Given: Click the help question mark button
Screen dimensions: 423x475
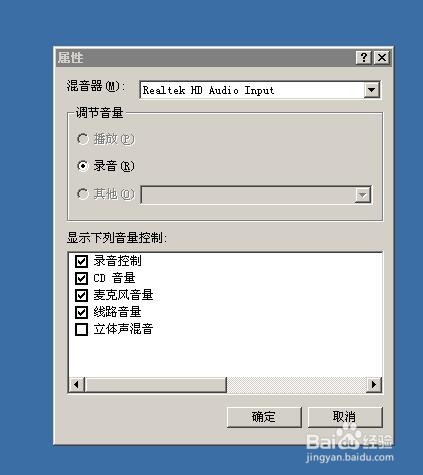Looking at the screenshot, I should [364, 58].
